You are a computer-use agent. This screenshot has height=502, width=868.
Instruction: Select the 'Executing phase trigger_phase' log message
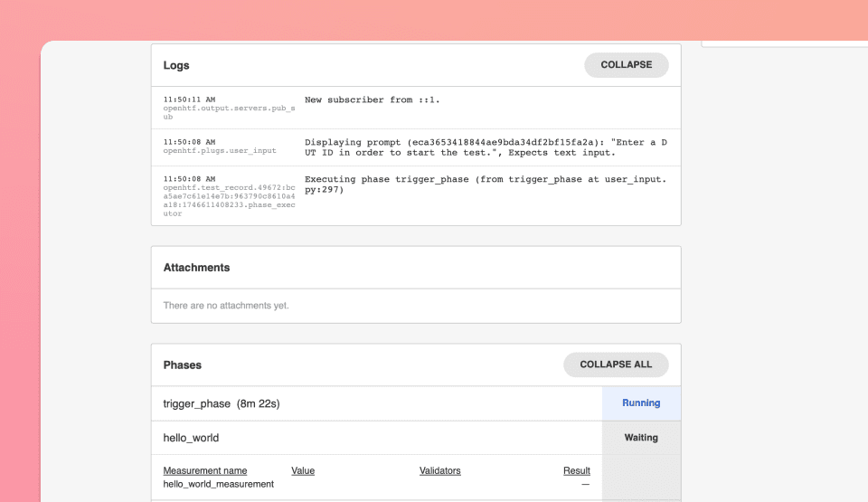pyautogui.click(x=486, y=185)
